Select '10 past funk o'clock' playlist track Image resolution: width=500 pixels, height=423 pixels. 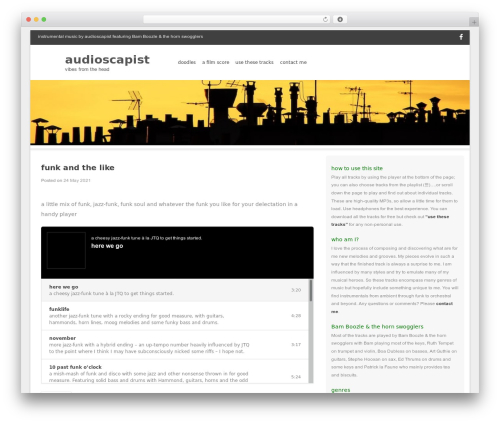coord(175,372)
